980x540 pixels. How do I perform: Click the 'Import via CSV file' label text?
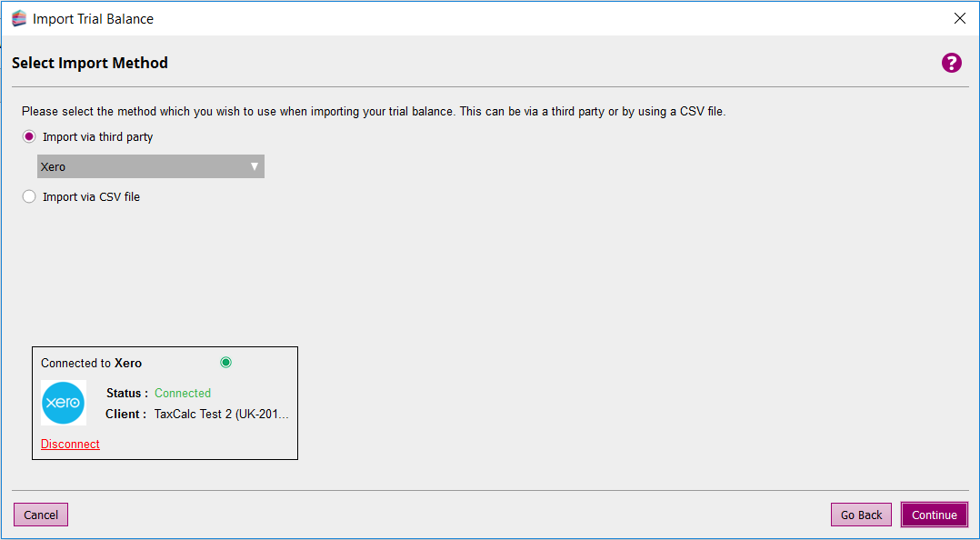(x=91, y=196)
